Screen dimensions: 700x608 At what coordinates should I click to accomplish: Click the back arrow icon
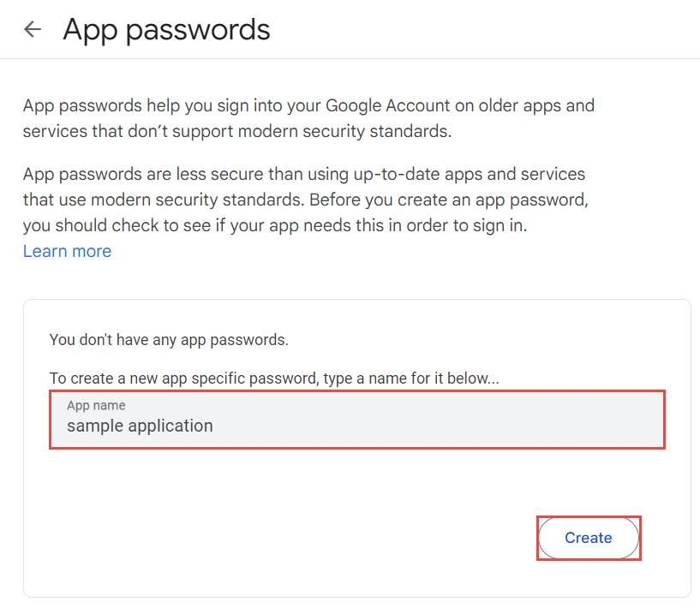pyautogui.click(x=33, y=30)
